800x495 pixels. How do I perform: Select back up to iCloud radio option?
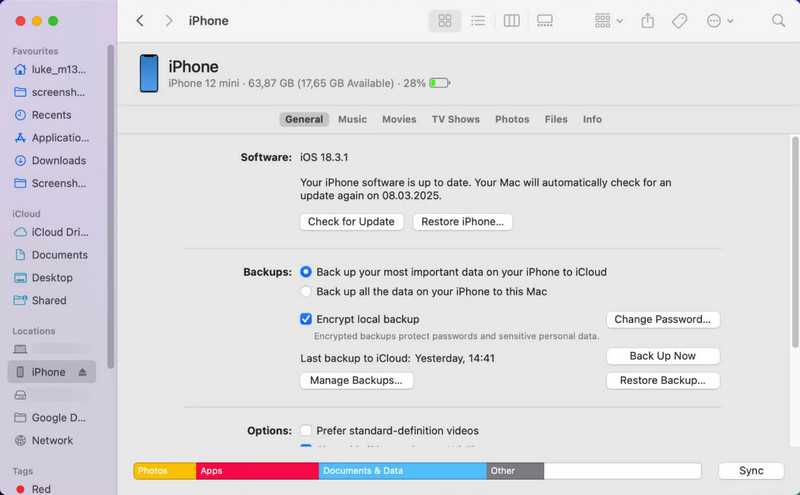[x=306, y=272]
